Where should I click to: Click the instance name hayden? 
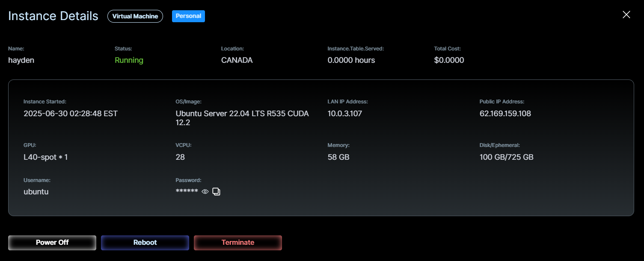(21, 60)
